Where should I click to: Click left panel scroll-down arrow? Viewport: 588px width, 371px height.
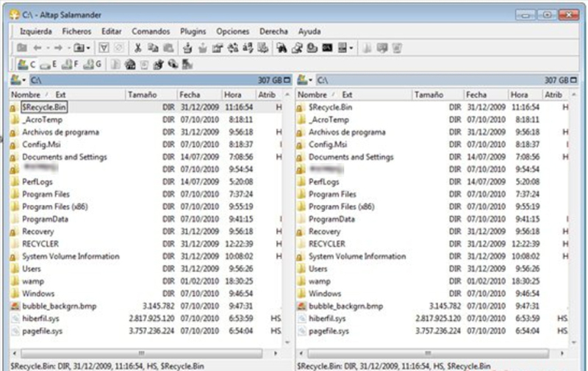[287, 342]
